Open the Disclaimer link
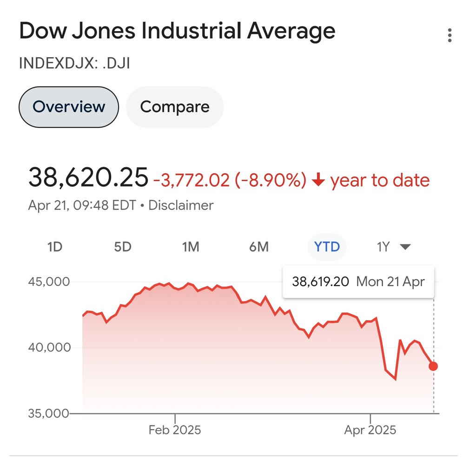The image size is (476, 465). click(x=181, y=205)
